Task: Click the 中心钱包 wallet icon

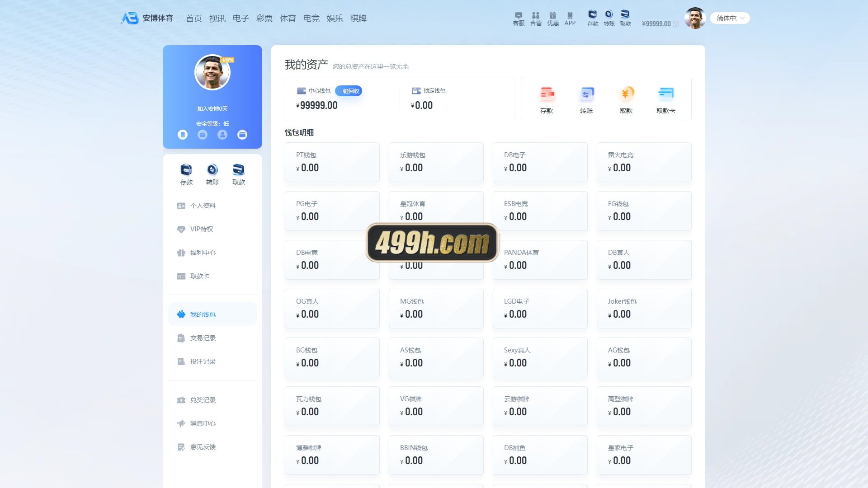Action: (x=301, y=91)
